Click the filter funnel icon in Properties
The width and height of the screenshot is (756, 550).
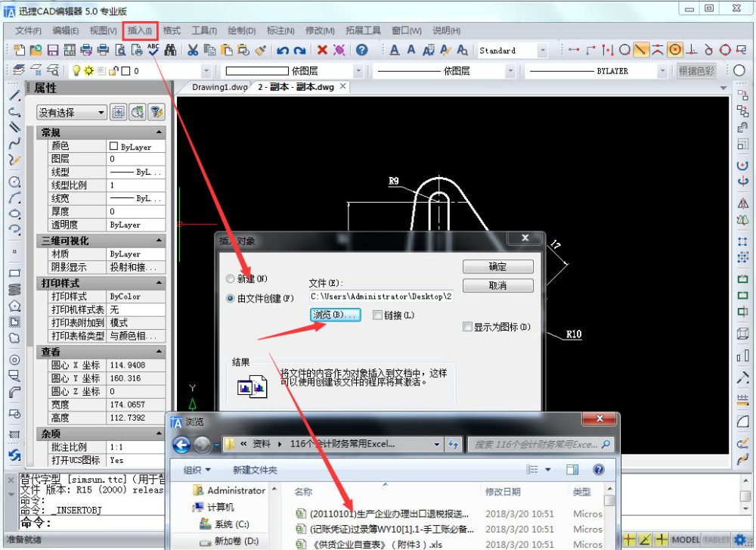tap(156, 113)
